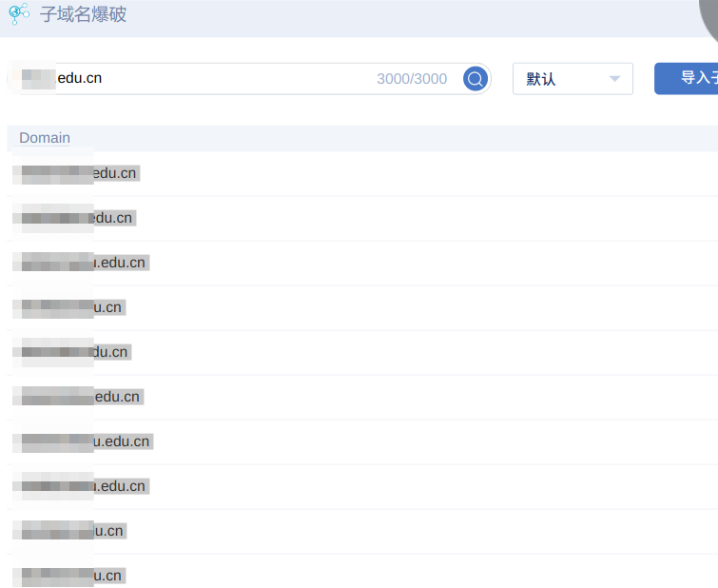Screen dimensions: 718x588
Task: Click the blue magnifier search icon
Action: (475, 79)
